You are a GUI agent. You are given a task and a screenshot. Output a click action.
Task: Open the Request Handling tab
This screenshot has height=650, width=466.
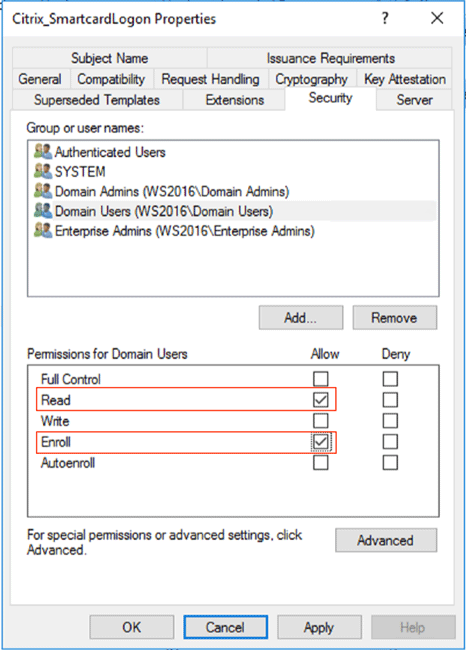click(x=211, y=79)
